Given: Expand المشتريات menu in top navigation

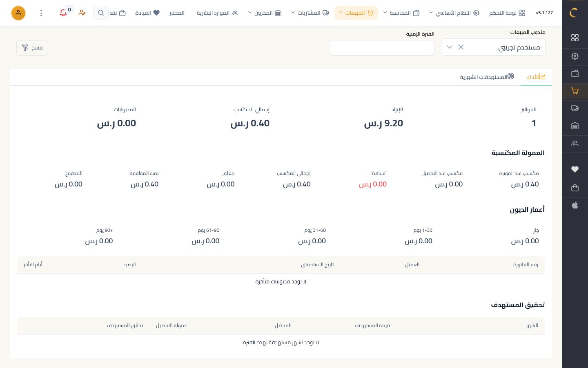Looking at the screenshot, I should pyautogui.click(x=310, y=13).
